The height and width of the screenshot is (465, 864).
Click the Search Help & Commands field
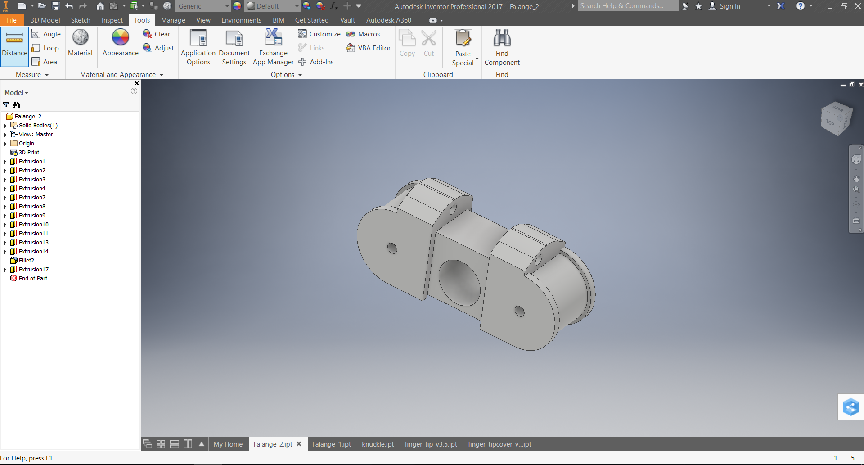pyautogui.click(x=628, y=6)
